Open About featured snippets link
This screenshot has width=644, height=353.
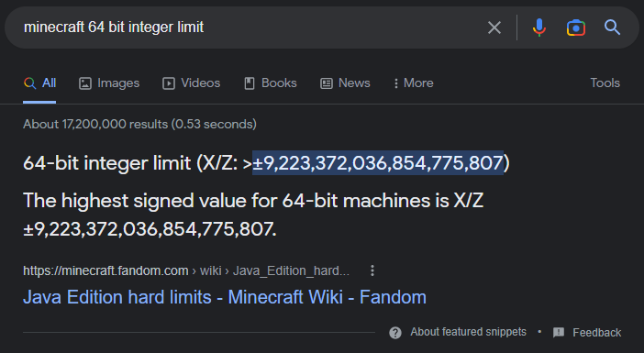tap(468, 332)
